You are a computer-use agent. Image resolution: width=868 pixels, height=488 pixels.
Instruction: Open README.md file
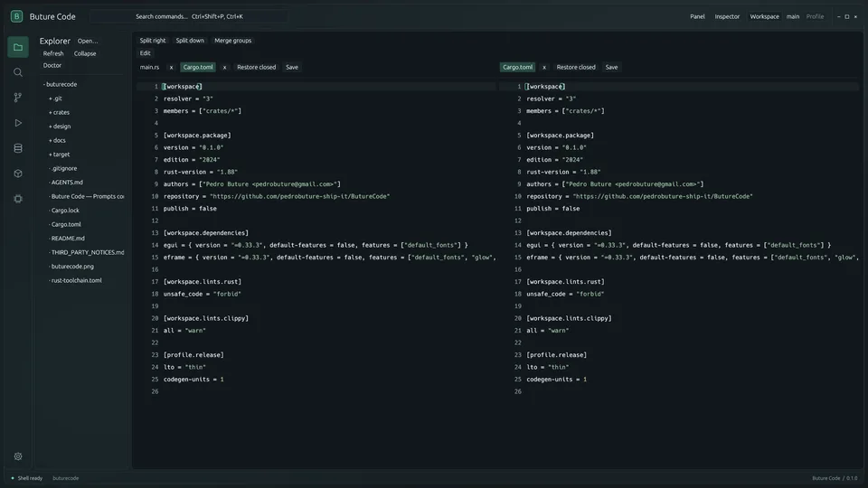tap(67, 239)
